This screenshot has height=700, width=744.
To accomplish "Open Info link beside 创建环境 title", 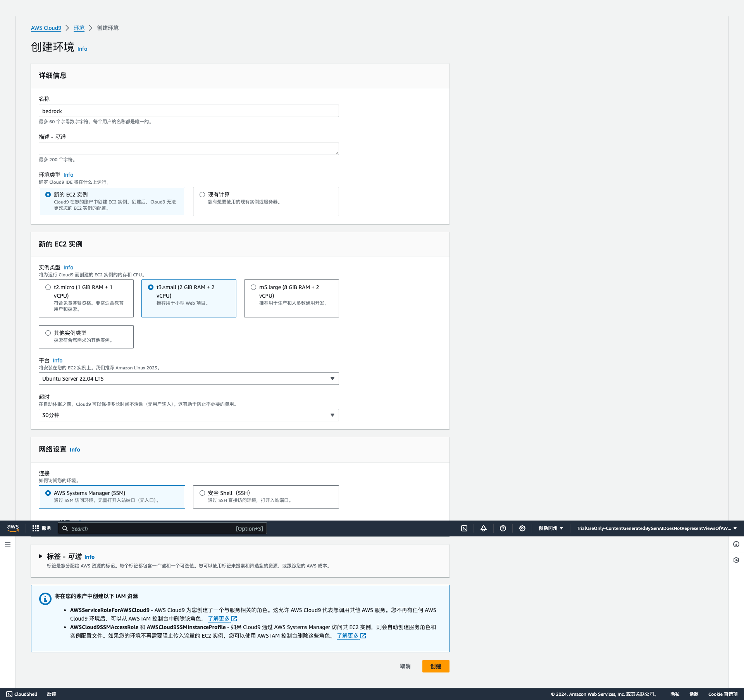I will pyautogui.click(x=82, y=49).
